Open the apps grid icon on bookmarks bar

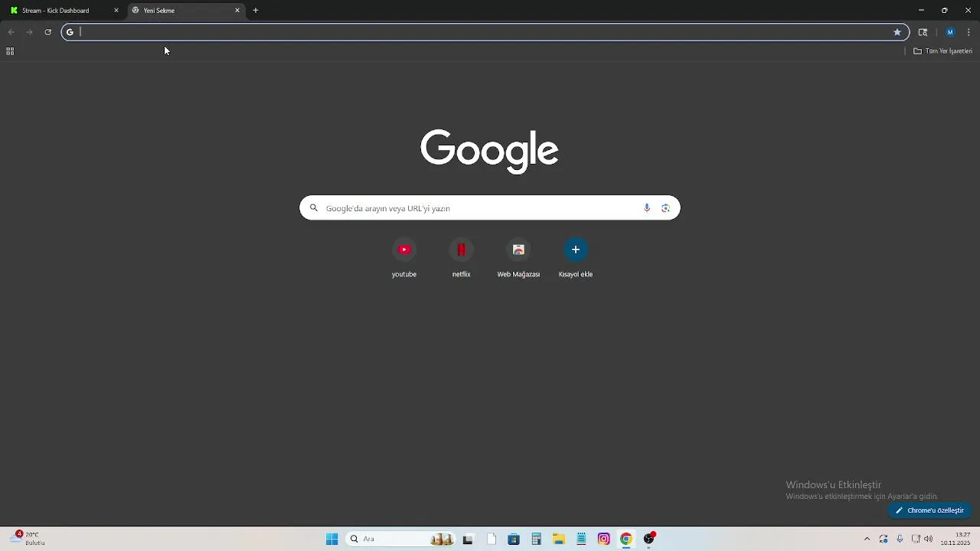coord(10,51)
